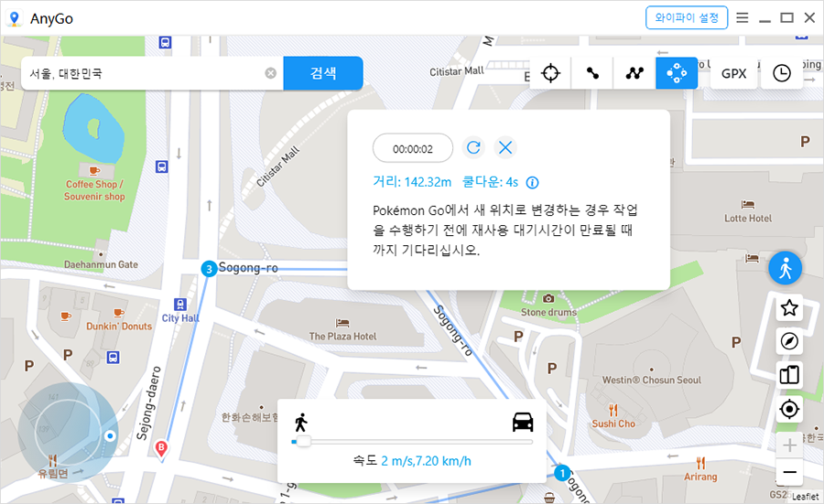
Task: Click the blue walking mode button
Action: coord(785,267)
